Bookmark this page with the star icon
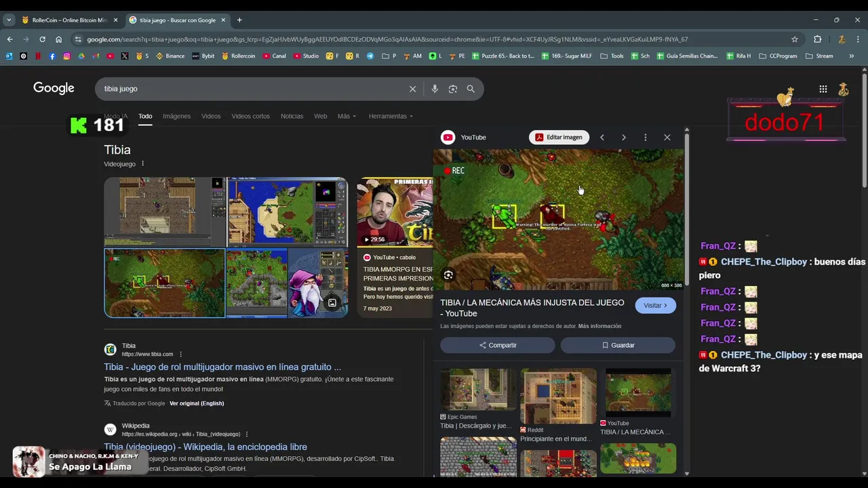 pyautogui.click(x=795, y=39)
